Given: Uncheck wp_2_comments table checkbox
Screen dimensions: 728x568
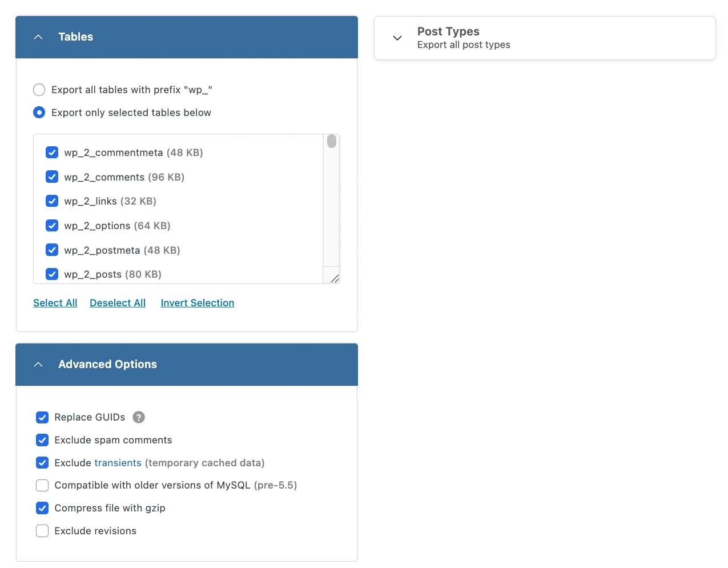Looking at the screenshot, I should click(52, 177).
